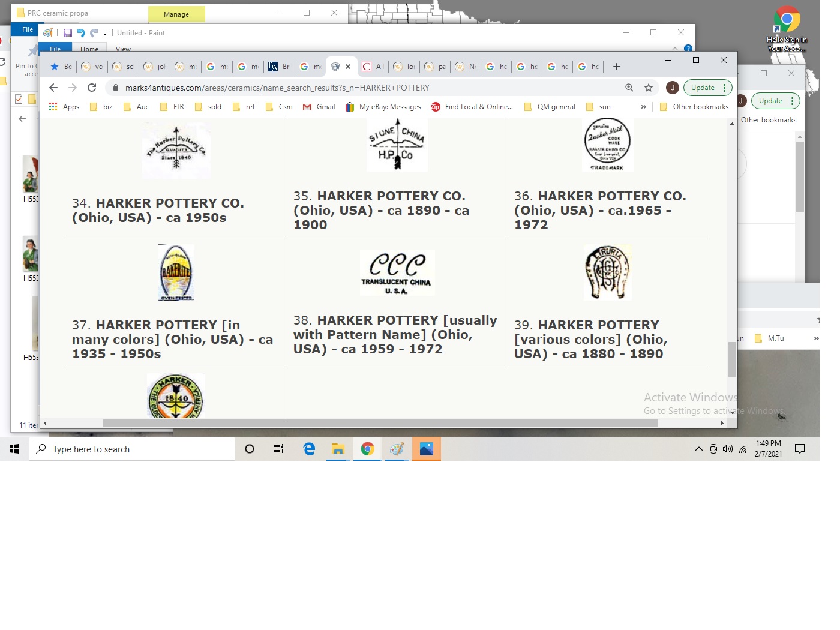Viewport: 840px width, 630px height.
Task: Open the Apps grid shortcut in bookmarks bar
Action: (x=64, y=107)
